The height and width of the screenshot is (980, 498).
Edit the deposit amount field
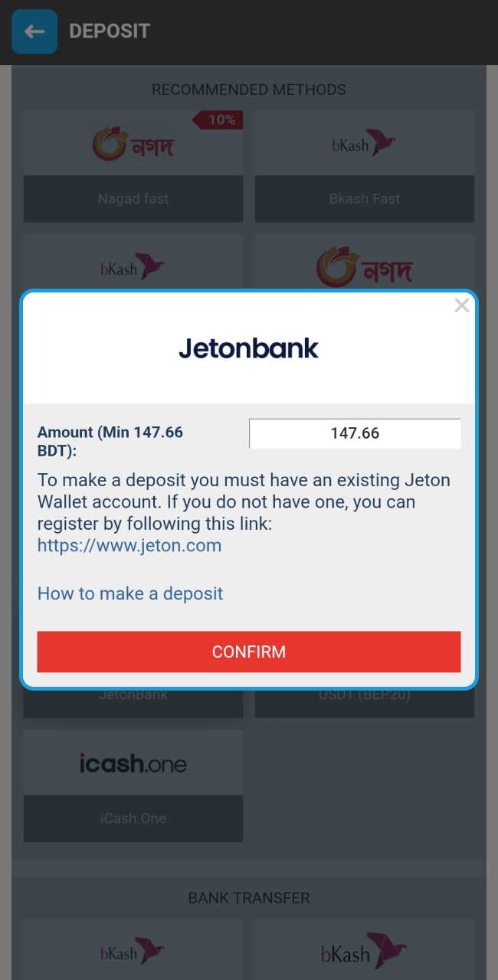355,433
